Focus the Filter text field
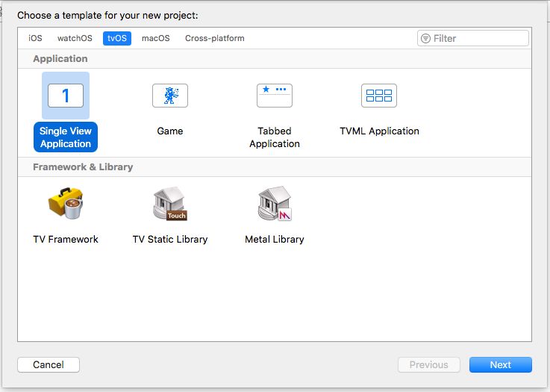Image resolution: width=550 pixels, height=392 pixels. (473, 38)
